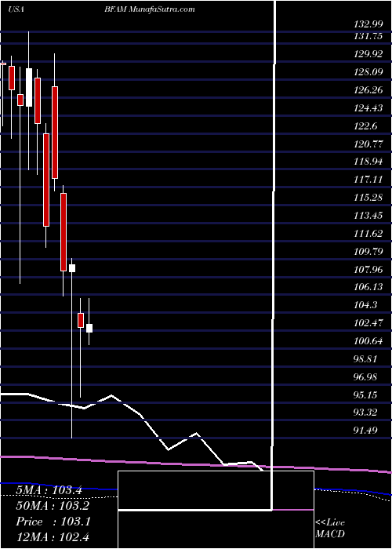This screenshot has width=392, height=549.
Task: Click the 129.92 price level label
Action: pos(368,54)
